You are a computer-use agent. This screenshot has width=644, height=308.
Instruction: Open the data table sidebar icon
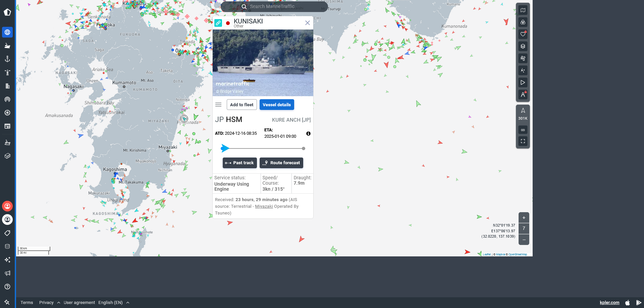[7, 126]
